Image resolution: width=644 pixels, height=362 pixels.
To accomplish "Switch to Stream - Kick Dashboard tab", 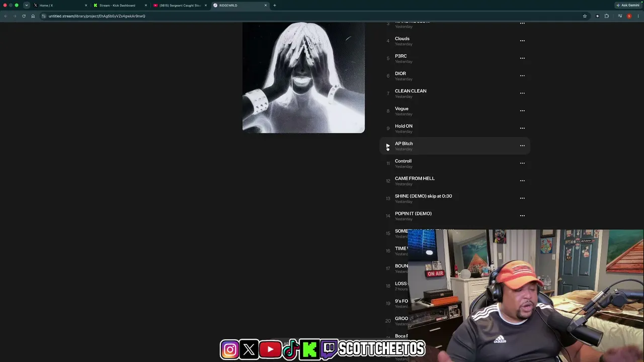I will [x=119, y=6].
